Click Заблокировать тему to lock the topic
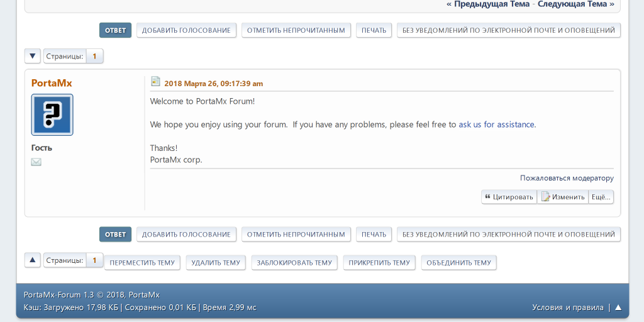Image resolution: width=644 pixels, height=322 pixels. (294, 263)
